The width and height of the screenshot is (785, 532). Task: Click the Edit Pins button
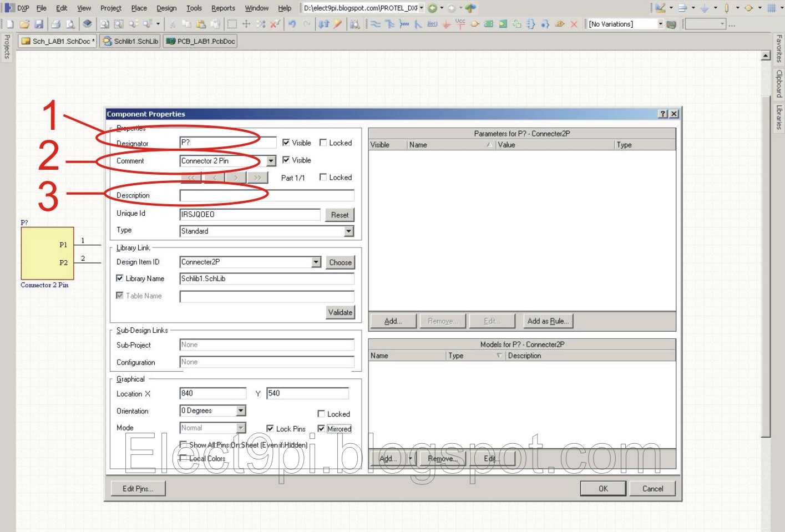click(x=137, y=488)
